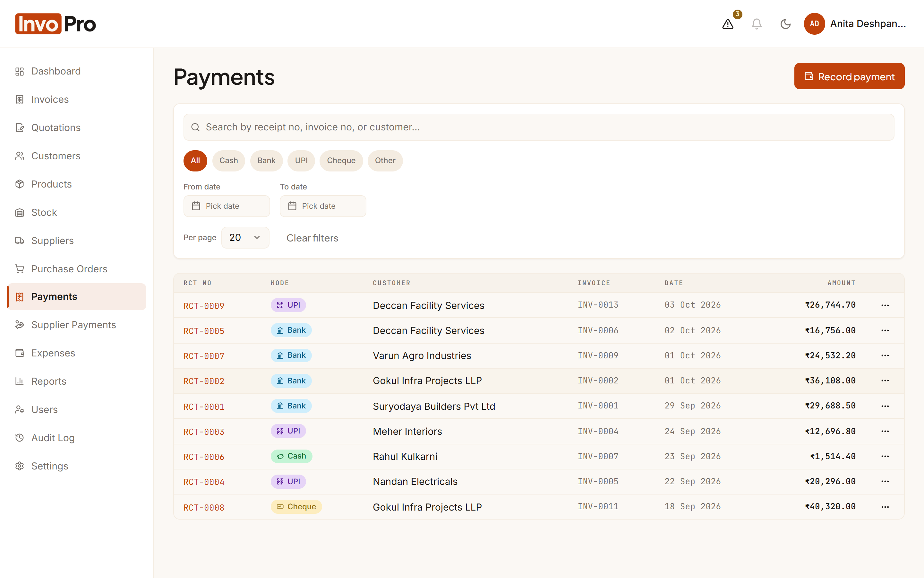This screenshot has width=924, height=578.
Task: Go to Dashboard in the sidebar
Action: pos(76,71)
